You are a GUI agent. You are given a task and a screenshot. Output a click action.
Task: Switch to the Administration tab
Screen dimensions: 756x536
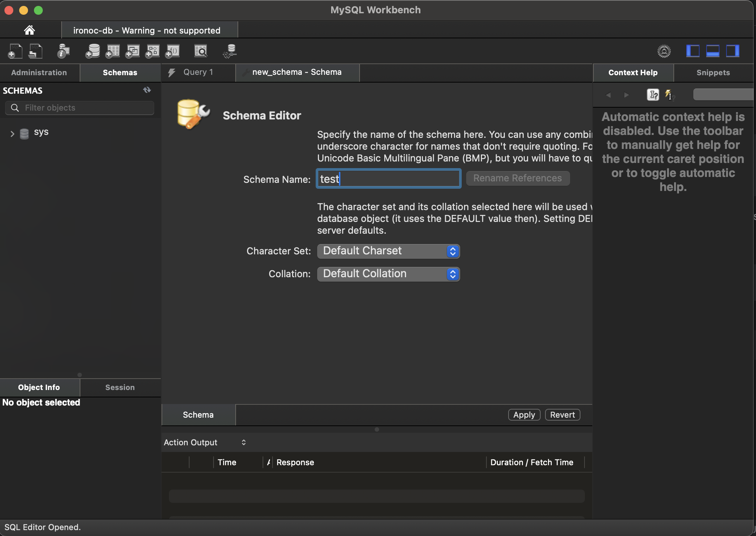click(39, 73)
